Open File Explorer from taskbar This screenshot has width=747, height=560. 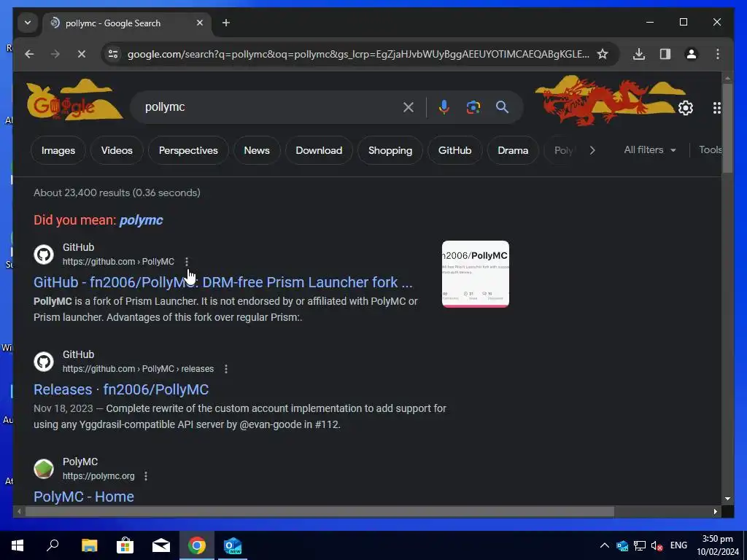pos(89,545)
